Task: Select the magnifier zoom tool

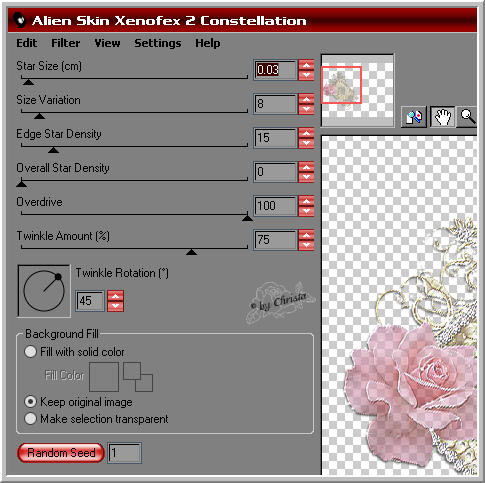Action: (467, 117)
